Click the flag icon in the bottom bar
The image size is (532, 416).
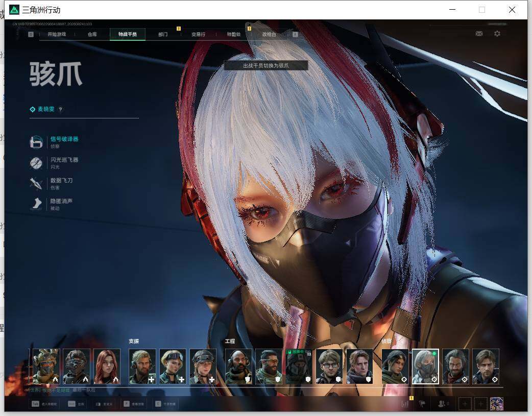(422, 404)
